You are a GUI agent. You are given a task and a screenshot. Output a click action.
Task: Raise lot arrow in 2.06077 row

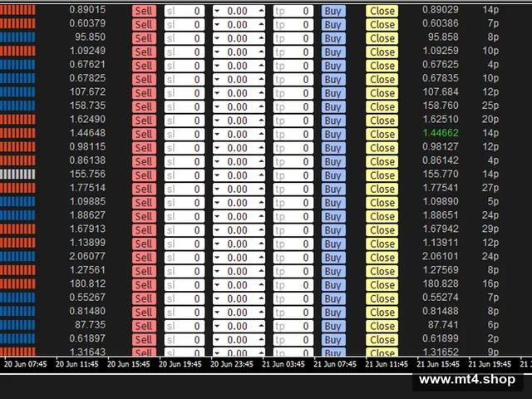tap(261, 258)
